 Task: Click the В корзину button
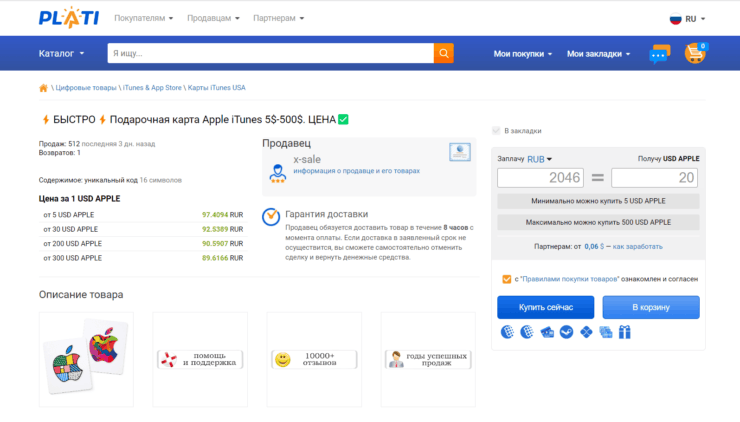(651, 307)
